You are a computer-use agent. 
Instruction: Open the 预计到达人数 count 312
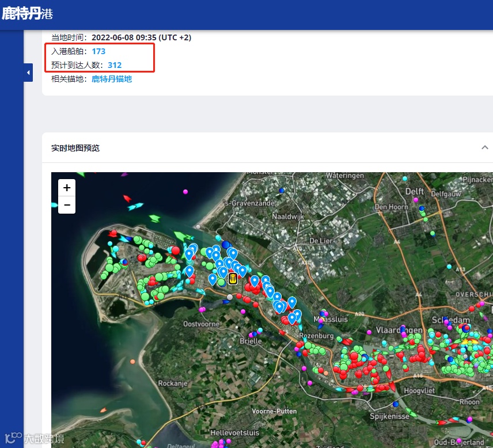click(115, 65)
